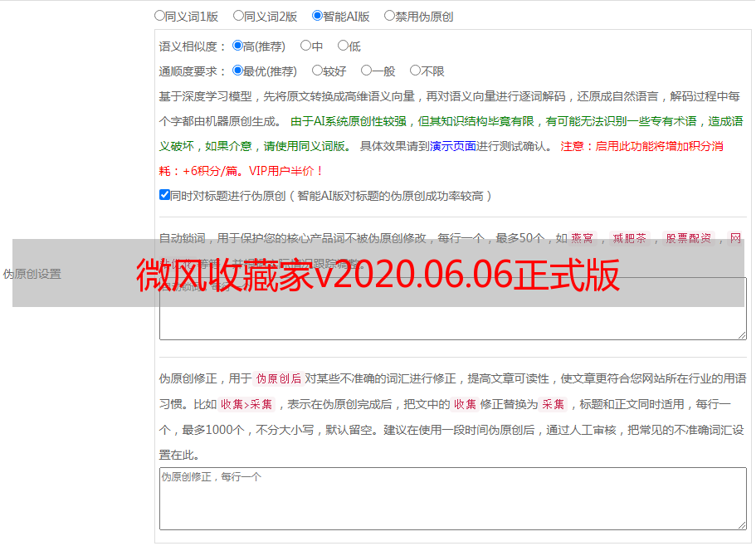756x546 pixels.
Task: Click the 伪原创设置 section label
Action: (32, 274)
